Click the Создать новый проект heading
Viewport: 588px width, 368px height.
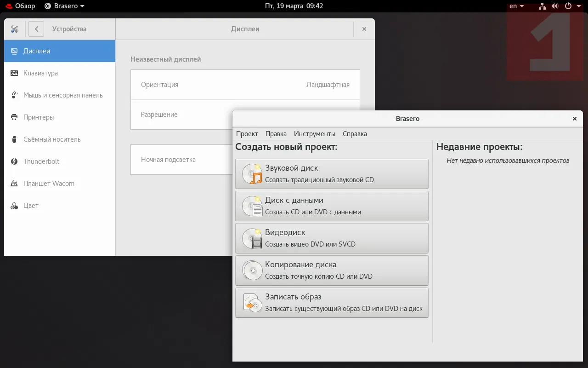coord(286,147)
